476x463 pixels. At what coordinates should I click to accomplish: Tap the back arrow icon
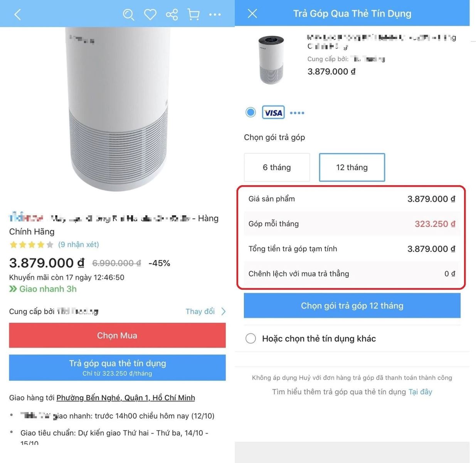tap(17, 15)
